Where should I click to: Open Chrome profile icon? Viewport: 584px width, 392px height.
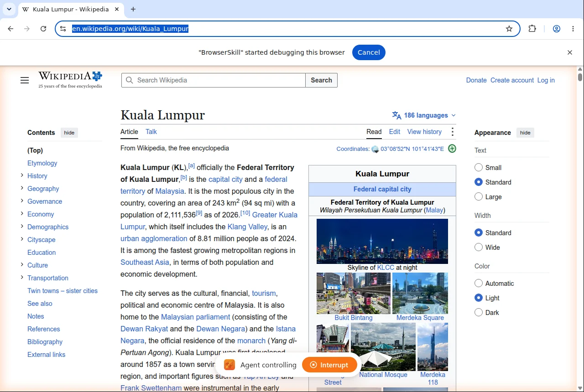pyautogui.click(x=557, y=29)
